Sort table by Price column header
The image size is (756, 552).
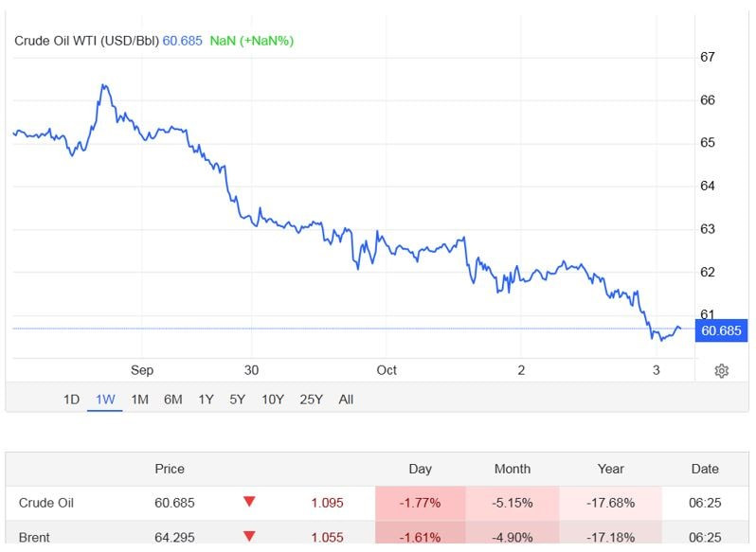point(170,469)
